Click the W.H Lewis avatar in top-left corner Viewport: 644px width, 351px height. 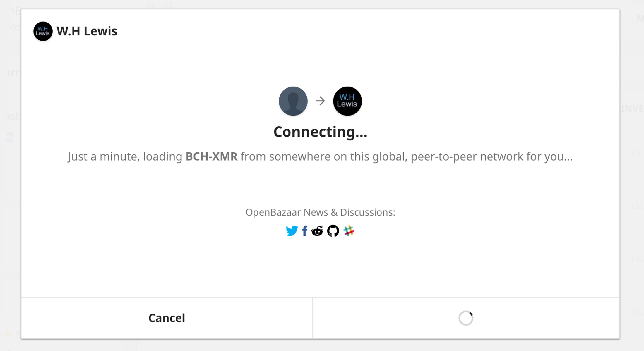(x=43, y=32)
